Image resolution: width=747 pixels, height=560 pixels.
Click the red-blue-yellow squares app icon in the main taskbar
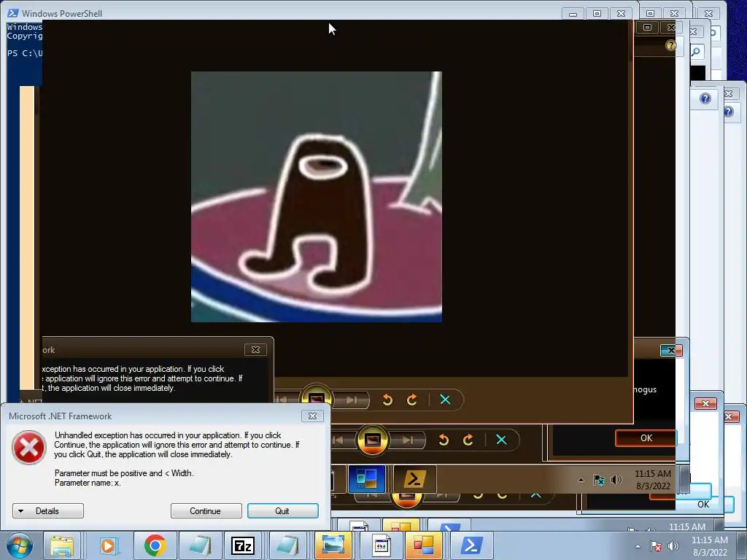[x=424, y=545]
